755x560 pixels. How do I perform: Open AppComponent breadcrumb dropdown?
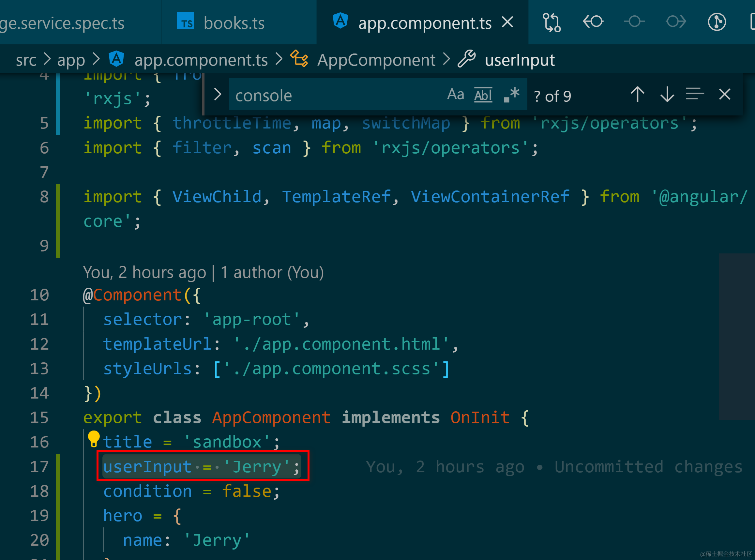tap(376, 60)
